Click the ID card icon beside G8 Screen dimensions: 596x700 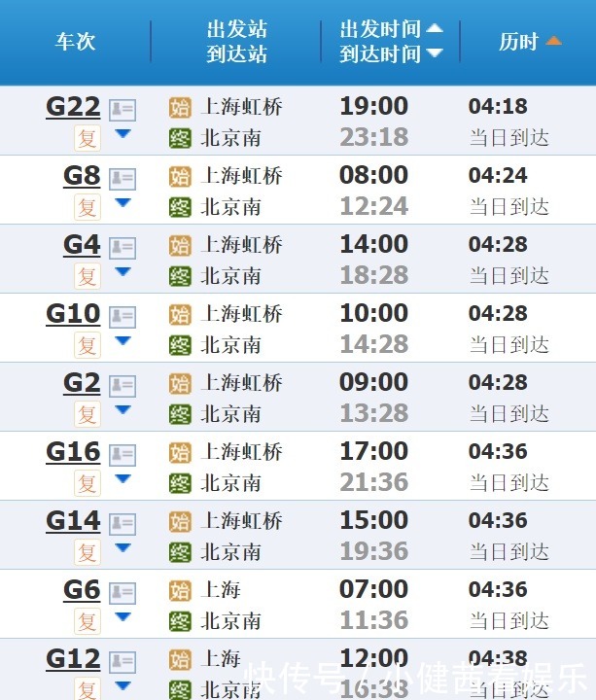tap(123, 178)
